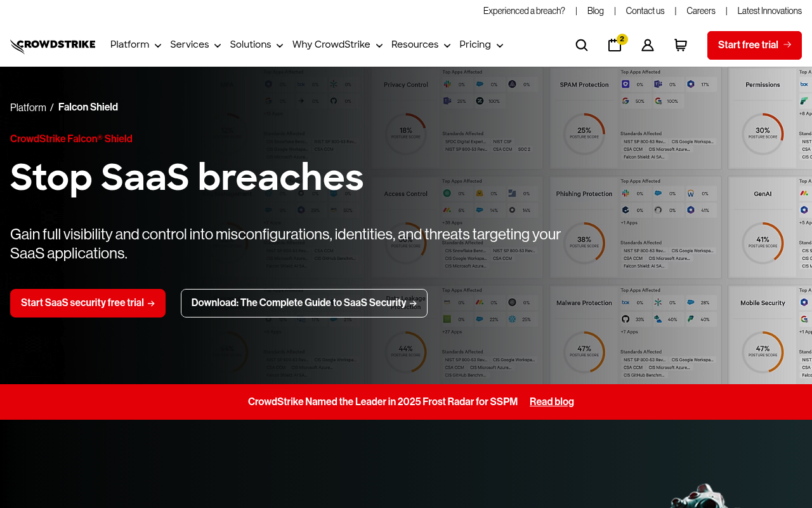
Task: Expand the Platform menu chevron
Action: (x=157, y=46)
